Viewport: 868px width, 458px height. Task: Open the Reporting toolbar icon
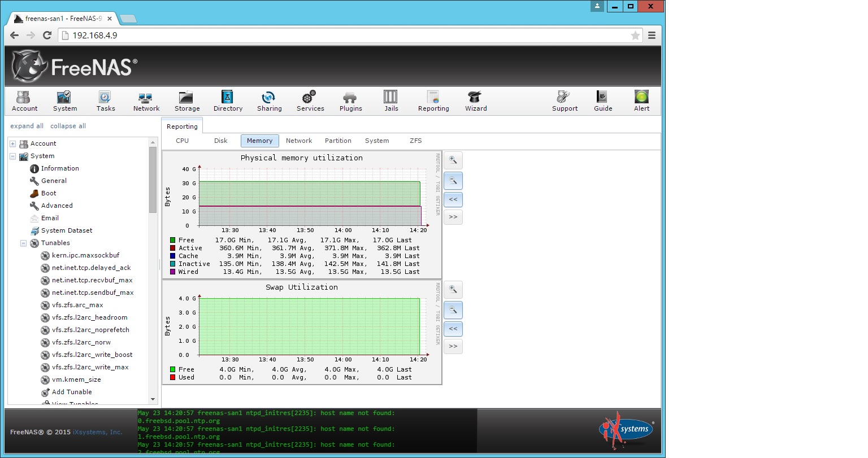coord(433,101)
